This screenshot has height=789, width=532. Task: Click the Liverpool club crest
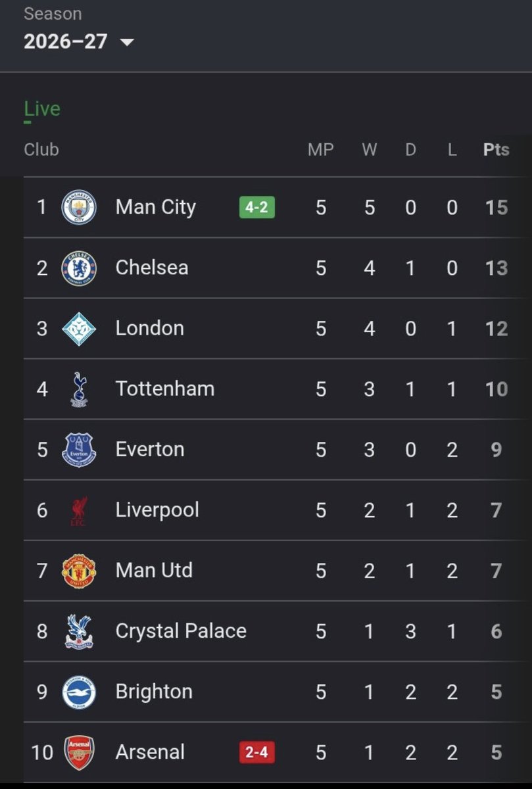[x=79, y=510]
